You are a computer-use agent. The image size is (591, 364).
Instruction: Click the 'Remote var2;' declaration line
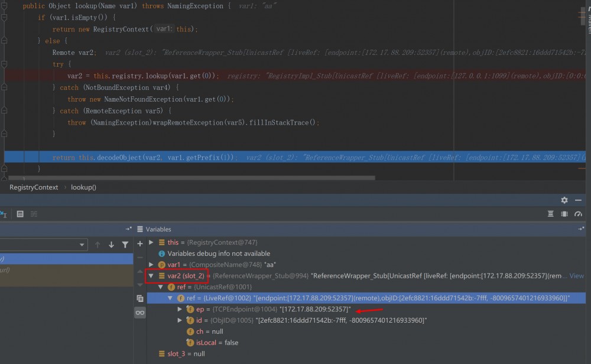pos(74,53)
